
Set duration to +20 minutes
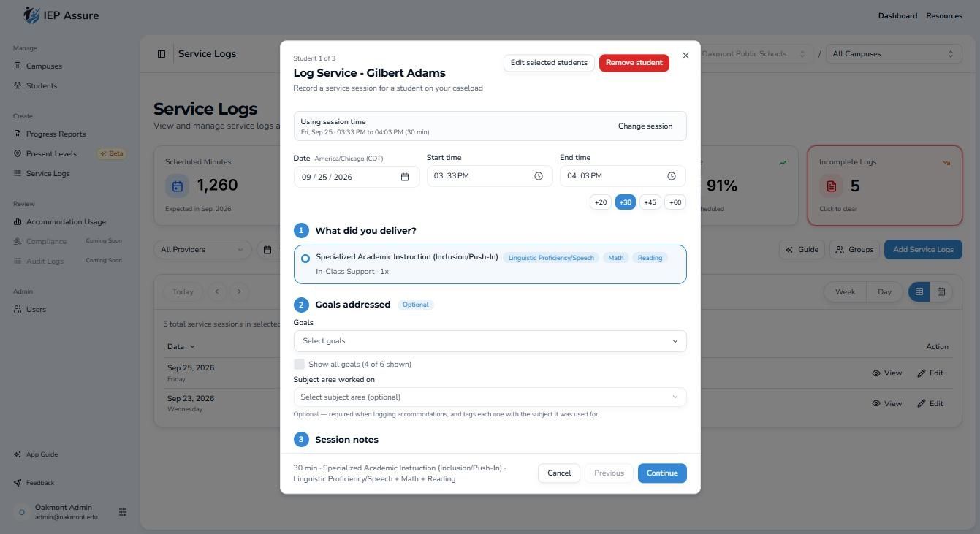tap(601, 202)
